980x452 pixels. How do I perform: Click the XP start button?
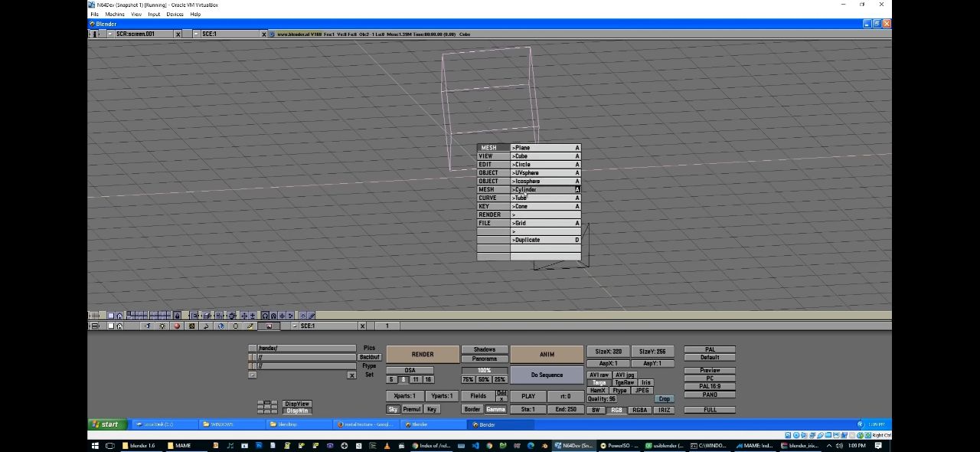[106, 424]
